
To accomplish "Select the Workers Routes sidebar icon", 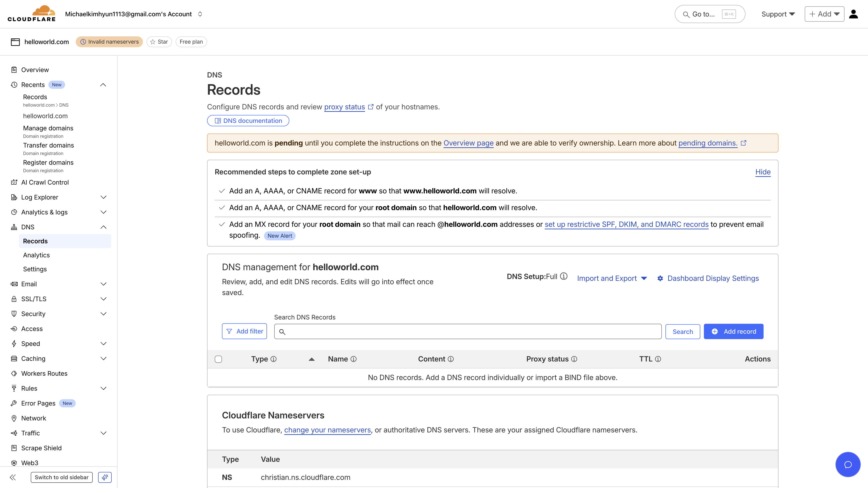I will (x=14, y=373).
